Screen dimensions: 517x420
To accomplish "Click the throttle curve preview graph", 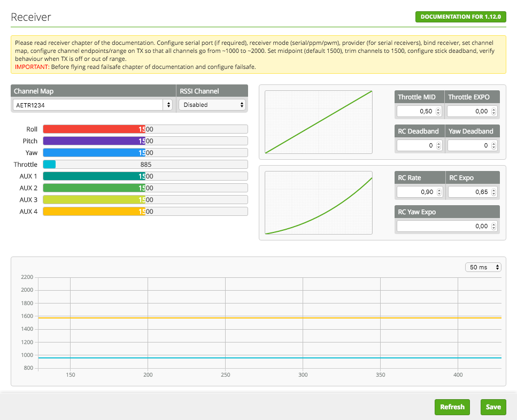I will [x=319, y=122].
